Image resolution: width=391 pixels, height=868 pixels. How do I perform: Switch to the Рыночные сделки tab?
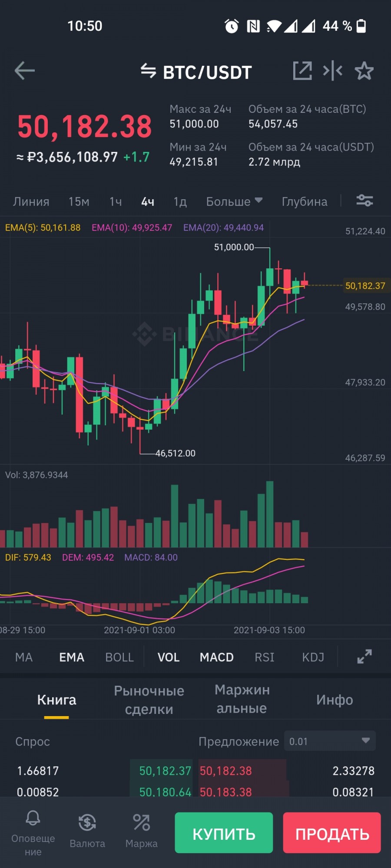[x=149, y=700]
